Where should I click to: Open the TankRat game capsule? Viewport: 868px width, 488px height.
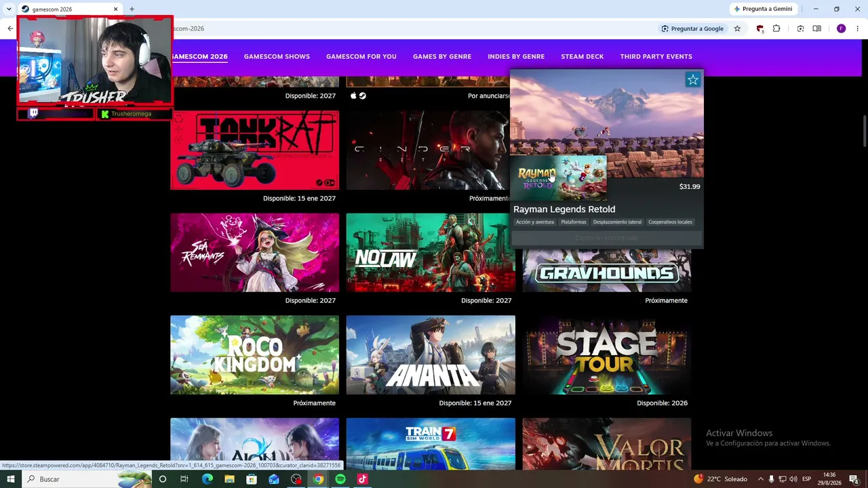click(x=254, y=150)
